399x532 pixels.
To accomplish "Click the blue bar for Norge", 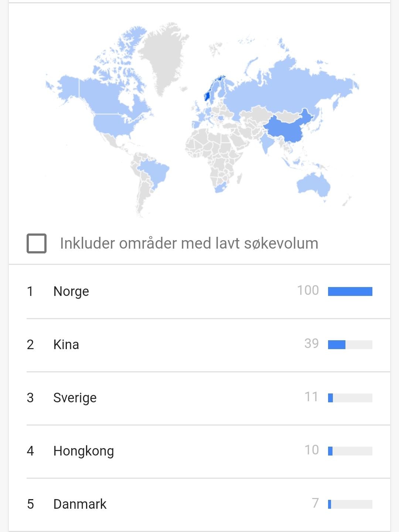I will pyautogui.click(x=350, y=291).
